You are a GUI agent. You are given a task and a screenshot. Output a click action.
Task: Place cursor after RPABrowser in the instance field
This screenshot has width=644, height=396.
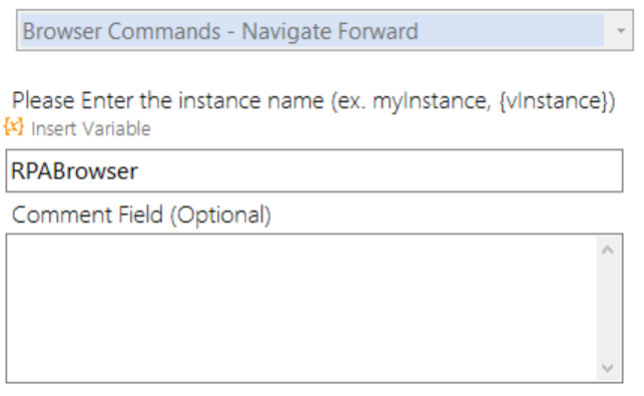(x=140, y=171)
